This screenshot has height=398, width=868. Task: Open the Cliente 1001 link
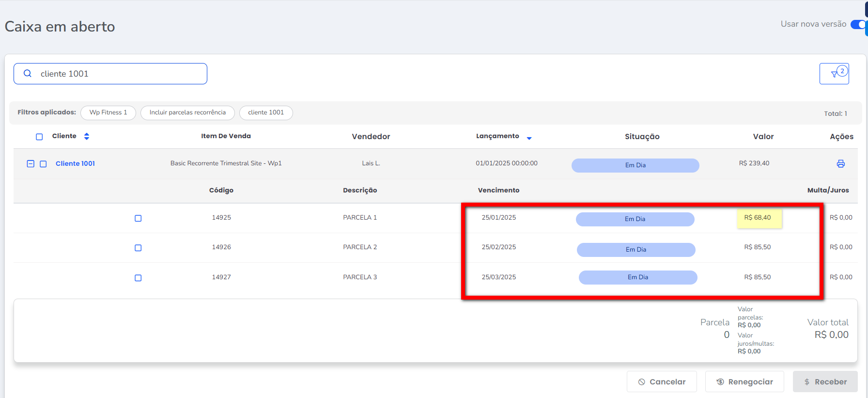75,163
